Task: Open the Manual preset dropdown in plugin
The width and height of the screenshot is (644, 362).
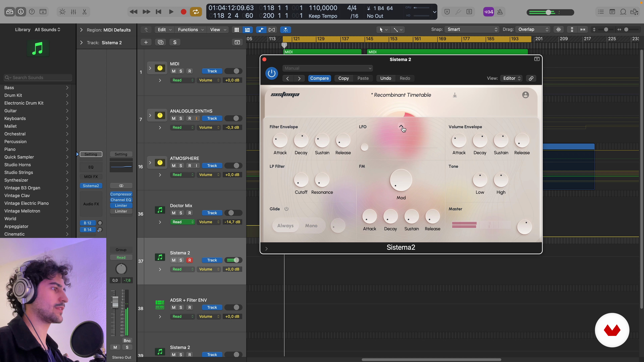Action: click(x=328, y=68)
